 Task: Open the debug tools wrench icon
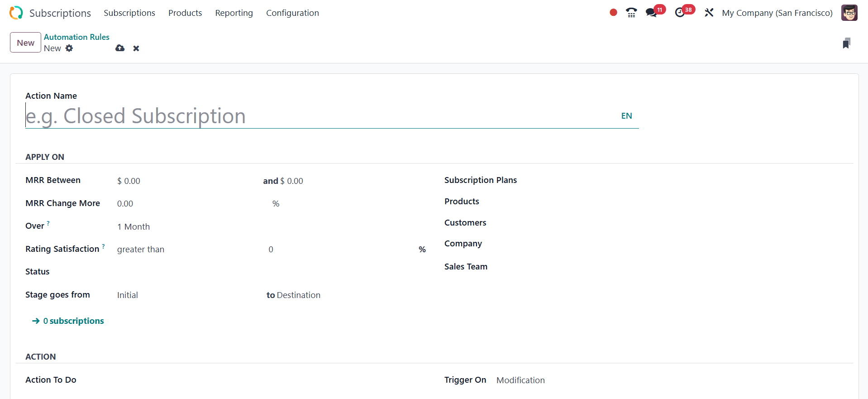709,13
